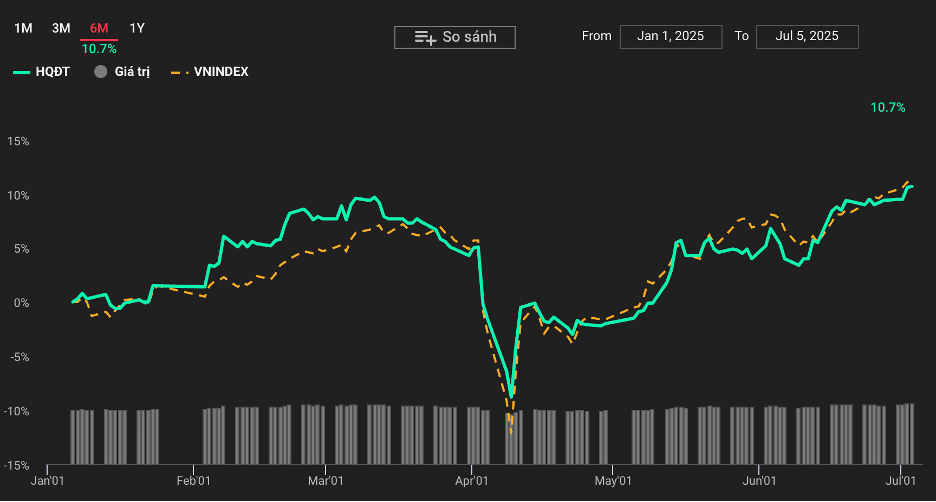The height and width of the screenshot is (502, 936).
Task: Click the 10% y-axis label
Action: coord(18,196)
